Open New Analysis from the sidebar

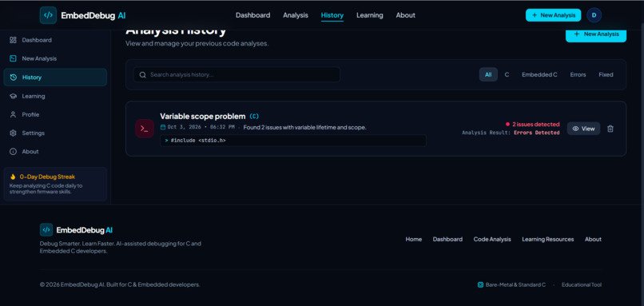tap(55, 59)
